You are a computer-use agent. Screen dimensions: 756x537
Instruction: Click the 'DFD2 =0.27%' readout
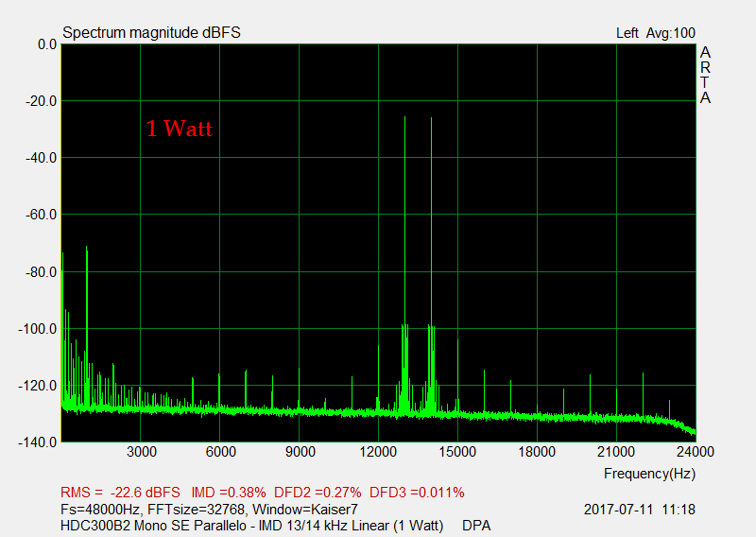pos(318,493)
